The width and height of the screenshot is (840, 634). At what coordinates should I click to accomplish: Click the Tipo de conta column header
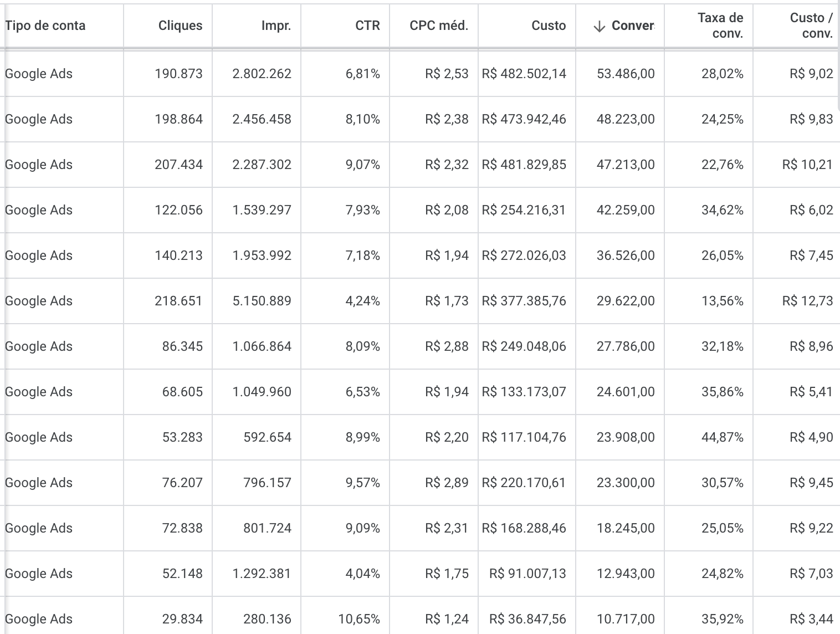click(x=45, y=25)
